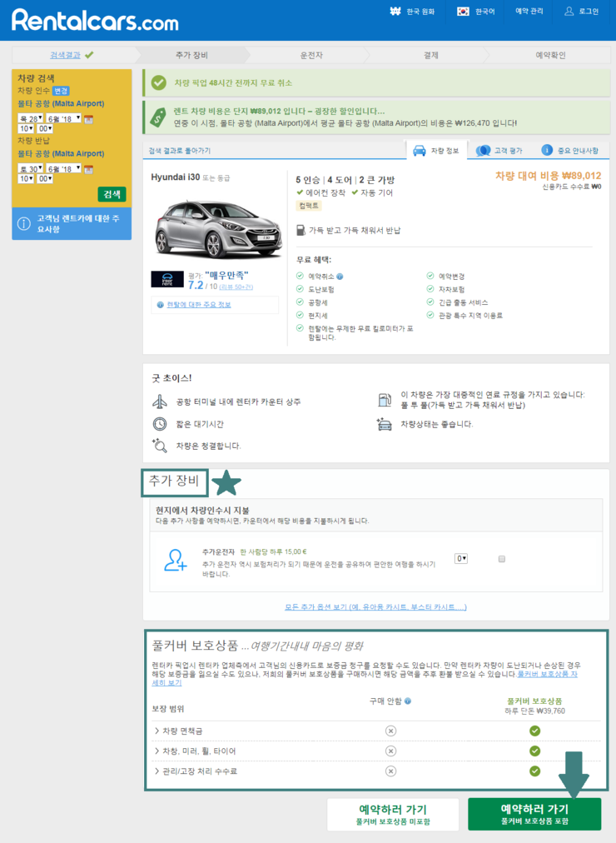Click the additional driver person-plus icon
The width and height of the screenshot is (616, 843).
click(175, 560)
